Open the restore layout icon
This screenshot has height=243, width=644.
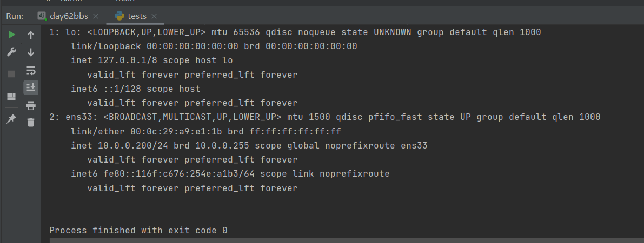[11, 97]
